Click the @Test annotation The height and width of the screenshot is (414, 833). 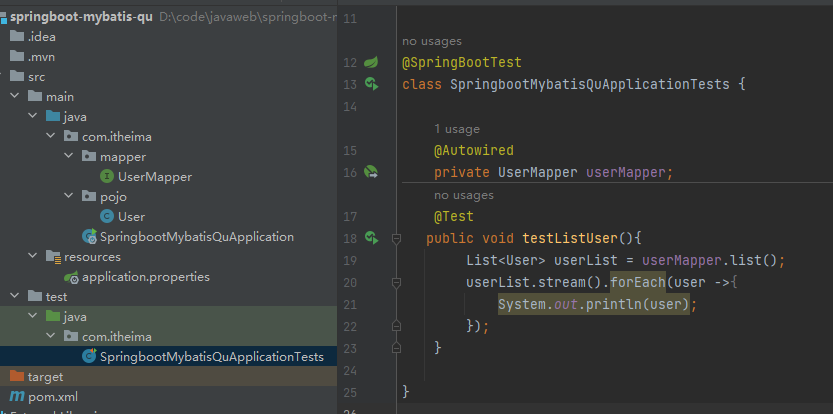click(x=454, y=216)
